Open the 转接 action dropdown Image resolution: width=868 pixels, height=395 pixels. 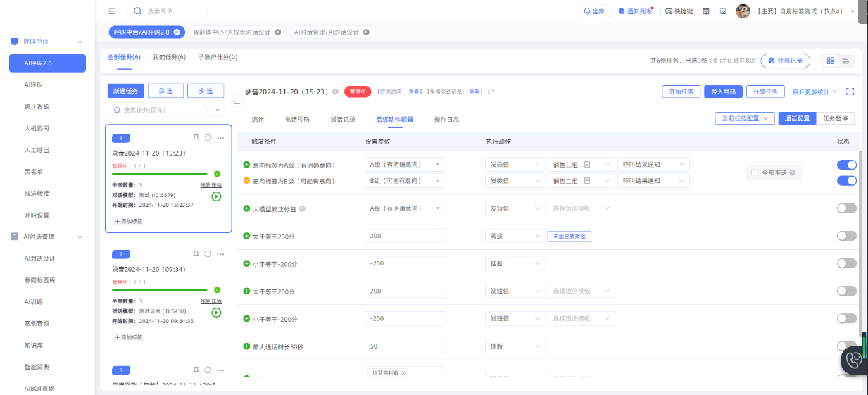[x=515, y=236]
